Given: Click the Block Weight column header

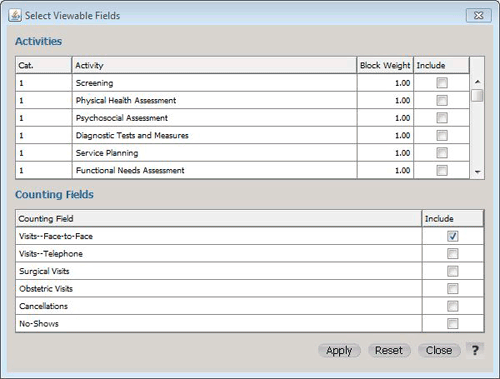Looking at the screenshot, I should (x=385, y=65).
